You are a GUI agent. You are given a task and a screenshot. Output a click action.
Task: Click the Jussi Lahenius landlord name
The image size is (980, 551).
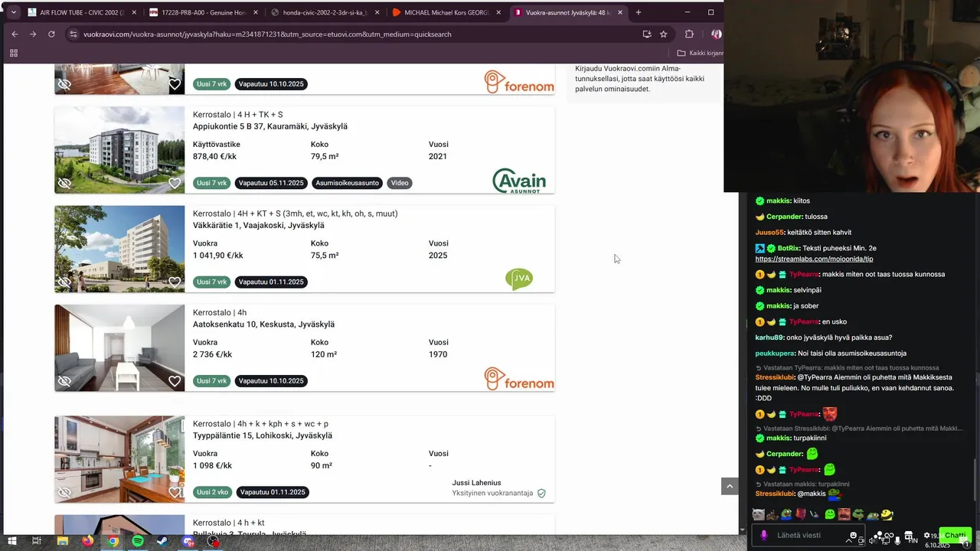click(476, 483)
